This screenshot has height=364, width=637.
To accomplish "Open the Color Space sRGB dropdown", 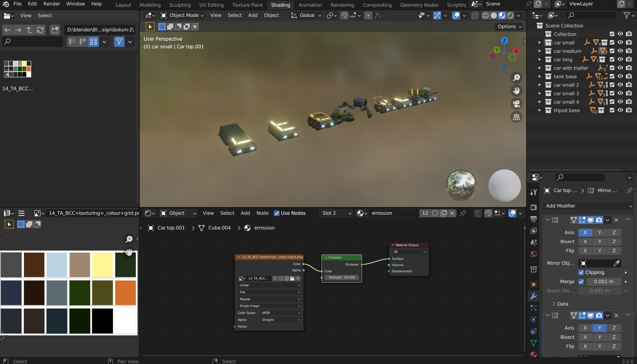I will pyautogui.click(x=280, y=313).
